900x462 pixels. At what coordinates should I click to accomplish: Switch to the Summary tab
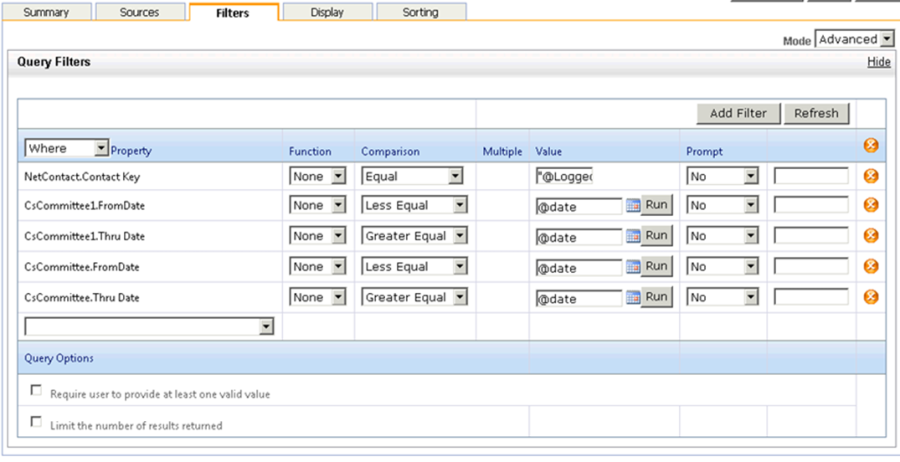(45, 13)
